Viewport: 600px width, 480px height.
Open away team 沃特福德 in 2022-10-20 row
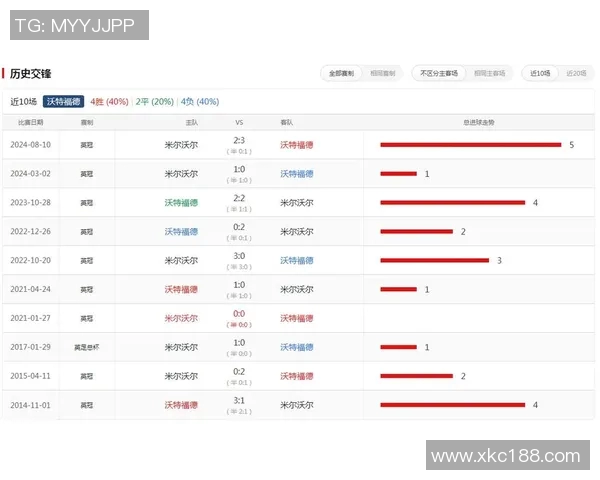pyautogui.click(x=296, y=261)
